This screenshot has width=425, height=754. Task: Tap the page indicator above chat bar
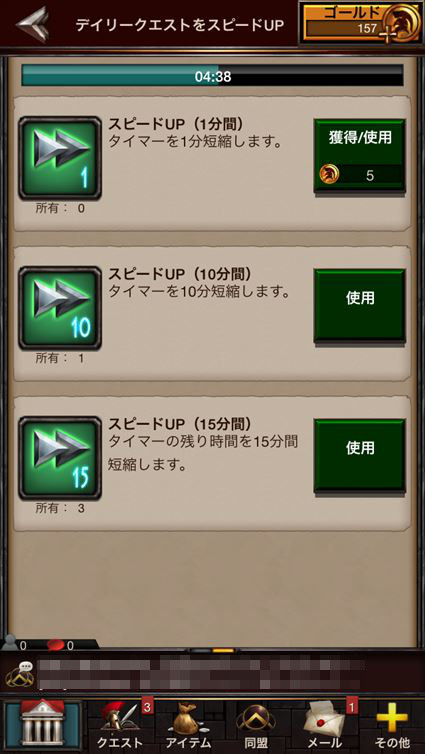(x=212, y=651)
